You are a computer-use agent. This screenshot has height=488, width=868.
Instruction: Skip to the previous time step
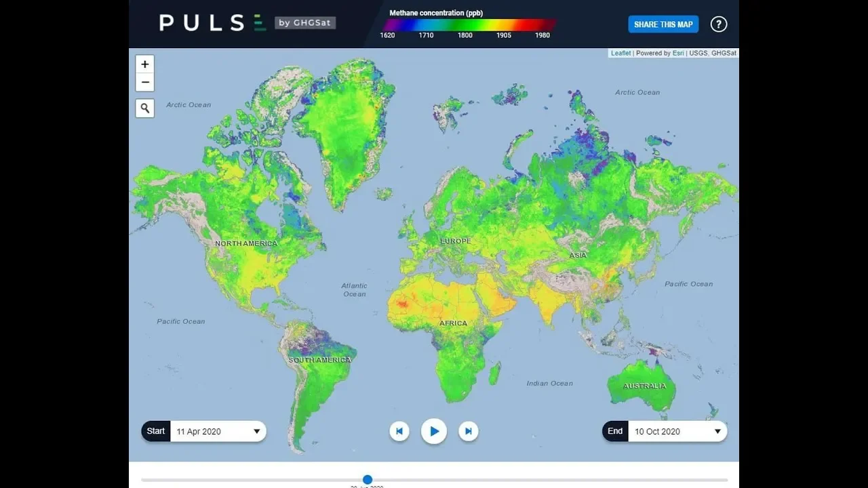pos(399,431)
